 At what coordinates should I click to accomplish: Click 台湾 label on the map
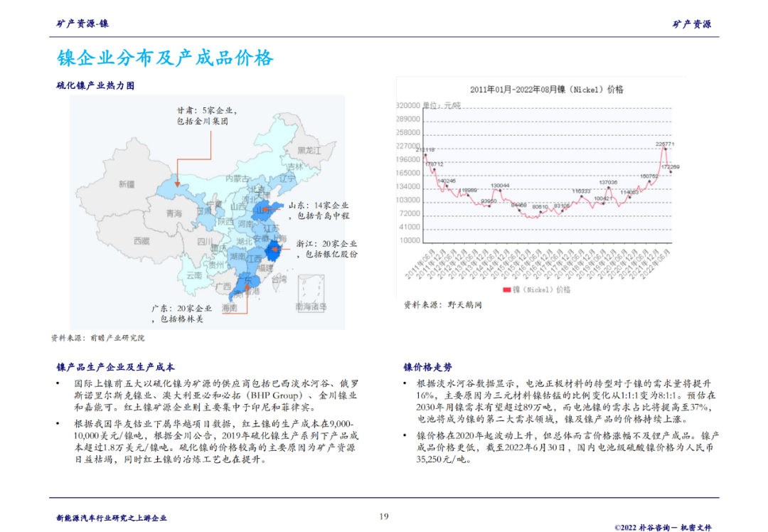click(279, 280)
